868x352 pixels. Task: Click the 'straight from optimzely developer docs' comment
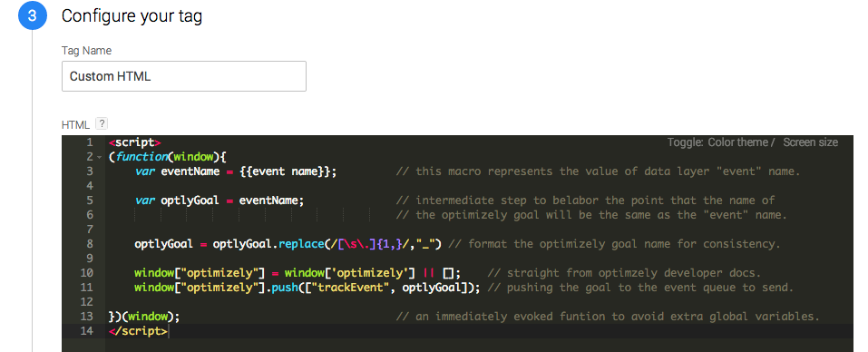coord(624,273)
